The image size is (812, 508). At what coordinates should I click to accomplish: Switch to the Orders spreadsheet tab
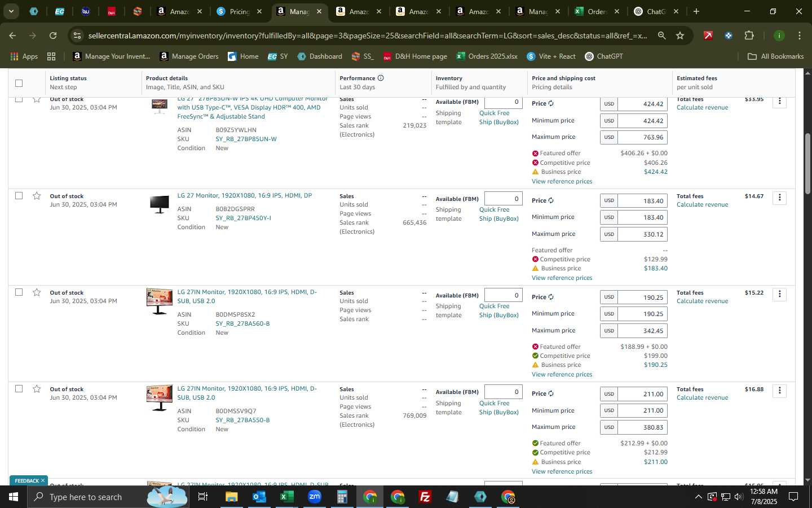pyautogui.click(x=597, y=11)
